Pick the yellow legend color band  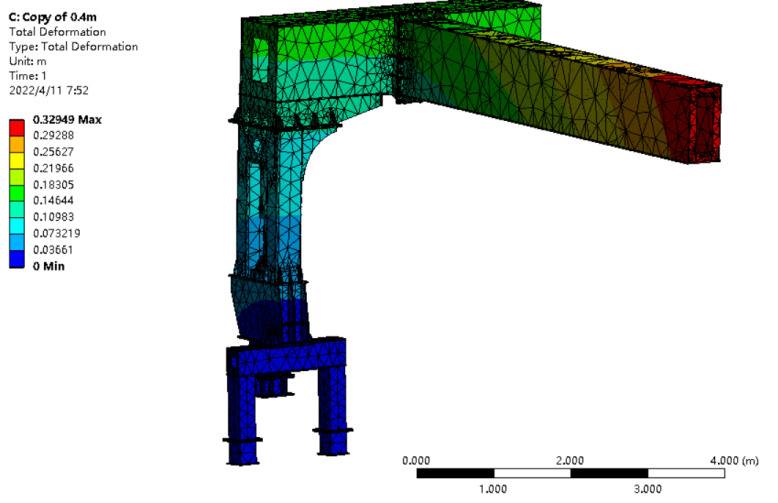pyautogui.click(x=18, y=160)
